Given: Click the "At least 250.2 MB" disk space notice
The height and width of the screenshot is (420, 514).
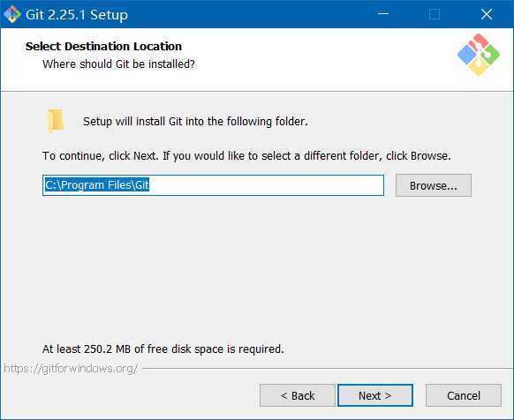Looking at the screenshot, I should [x=163, y=349].
